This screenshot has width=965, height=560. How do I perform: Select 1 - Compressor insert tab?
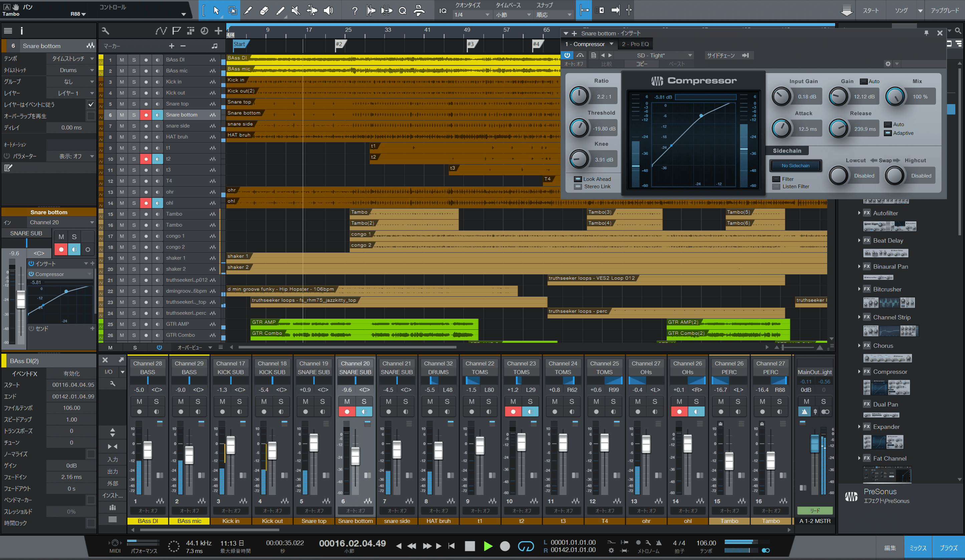tap(588, 44)
